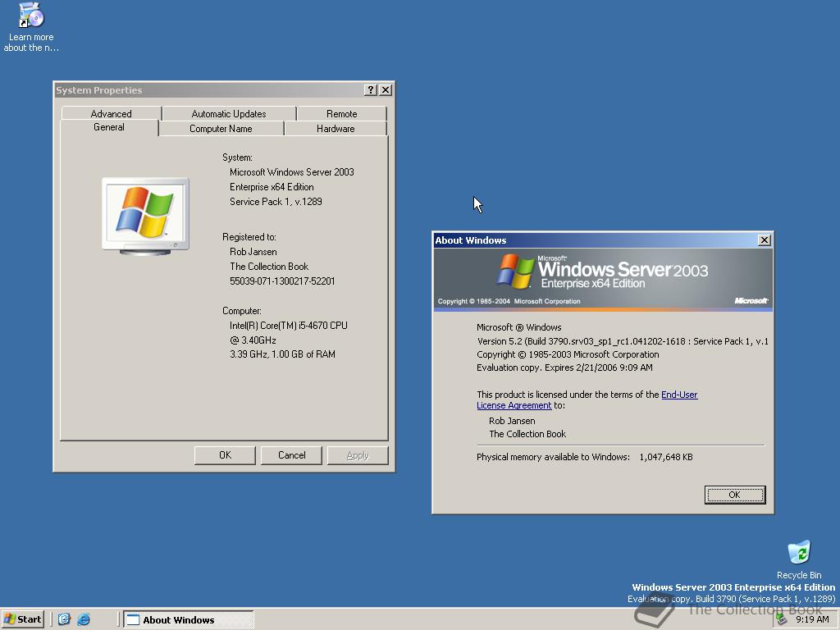840x630 pixels.
Task: Click 'Intel(R) Core(TM) i5-4670 CPU' text
Action: click(x=288, y=326)
